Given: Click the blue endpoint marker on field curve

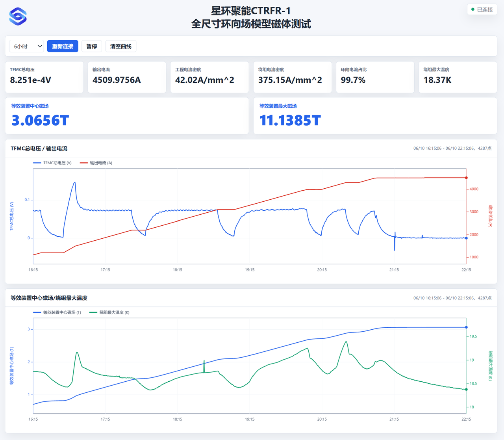Looking at the screenshot, I should pos(467,327).
